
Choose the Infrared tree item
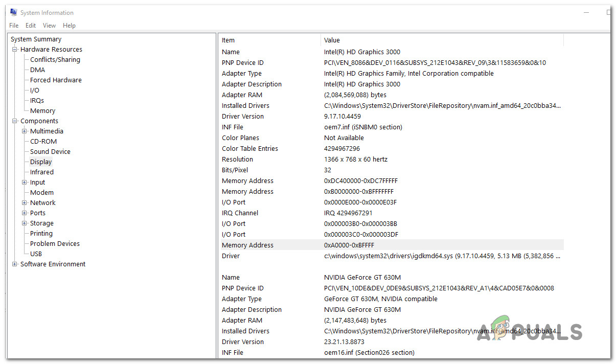[x=42, y=172]
